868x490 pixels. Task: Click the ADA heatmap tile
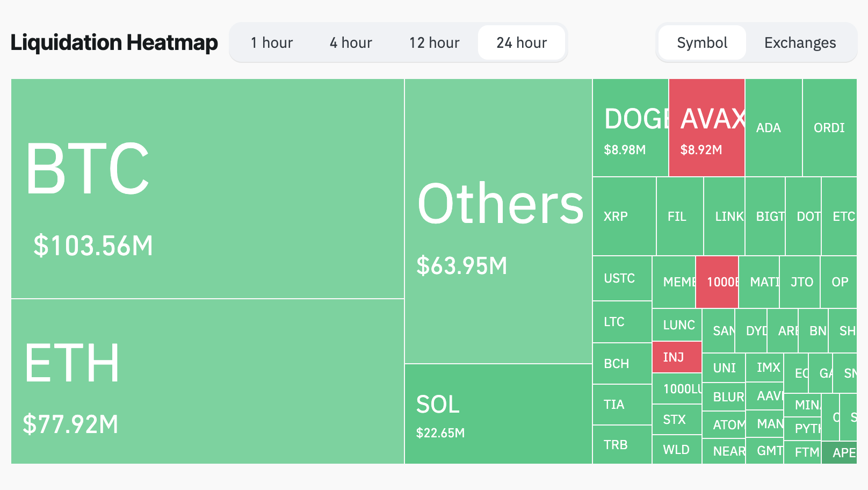point(774,128)
